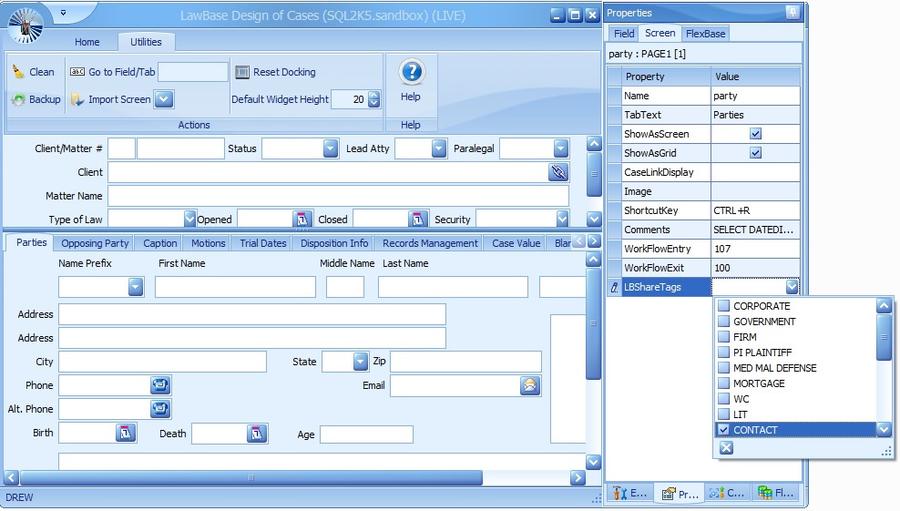Check the GOVERNMENT tag

[724, 321]
